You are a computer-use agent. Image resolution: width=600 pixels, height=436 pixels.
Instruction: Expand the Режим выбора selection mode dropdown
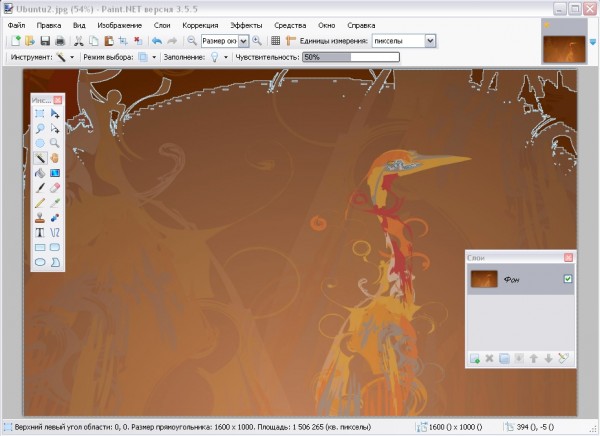click(154, 57)
